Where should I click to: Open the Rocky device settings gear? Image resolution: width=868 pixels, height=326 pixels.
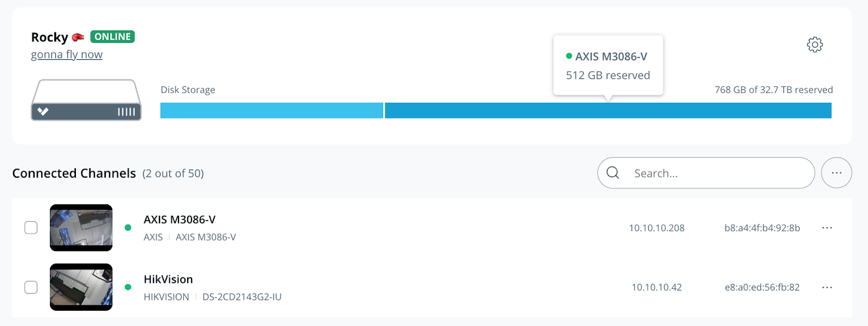pyautogui.click(x=815, y=45)
